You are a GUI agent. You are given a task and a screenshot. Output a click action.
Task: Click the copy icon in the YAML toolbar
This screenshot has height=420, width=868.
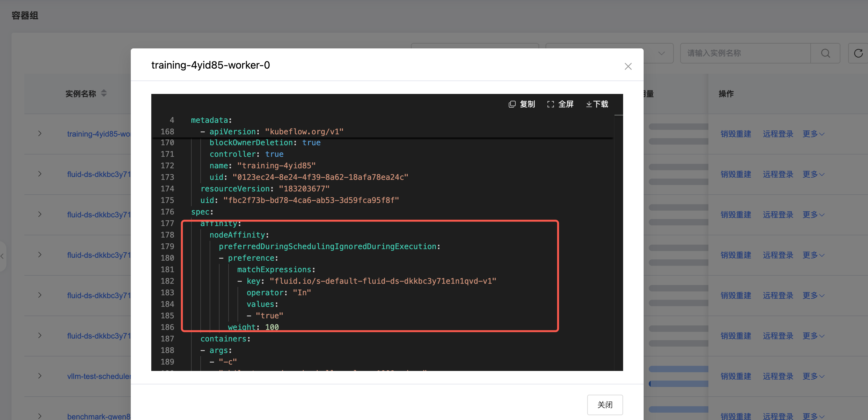[x=512, y=104]
